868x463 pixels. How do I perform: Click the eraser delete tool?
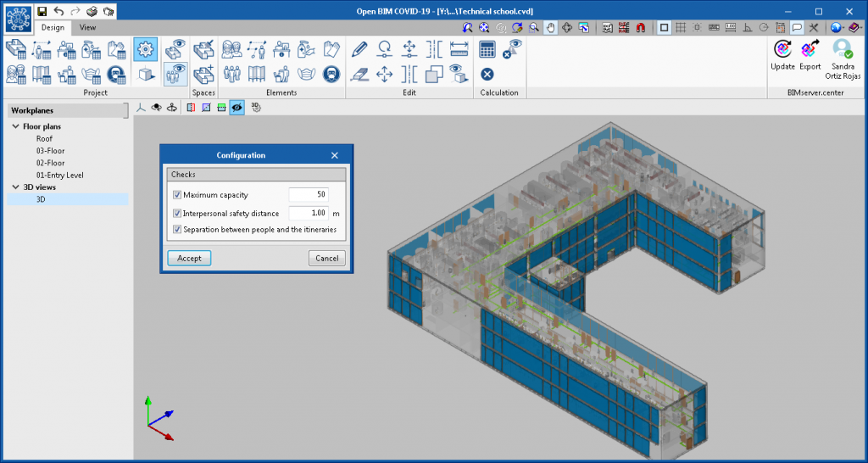click(x=359, y=74)
